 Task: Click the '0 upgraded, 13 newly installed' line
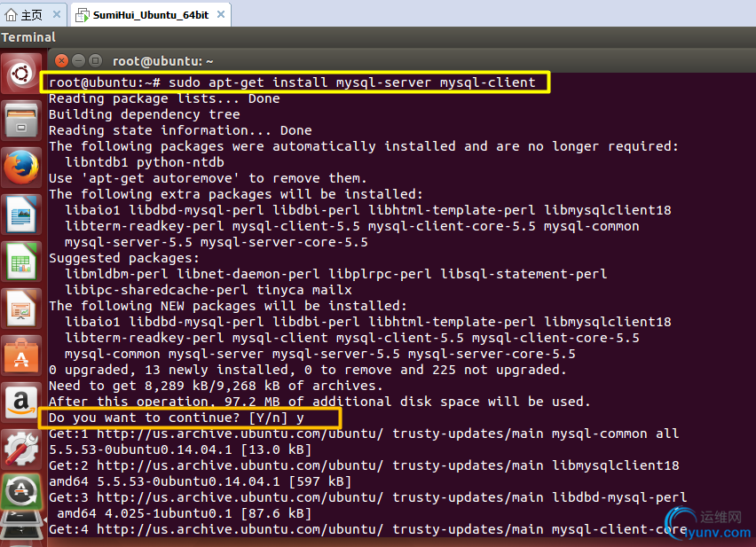click(308, 370)
